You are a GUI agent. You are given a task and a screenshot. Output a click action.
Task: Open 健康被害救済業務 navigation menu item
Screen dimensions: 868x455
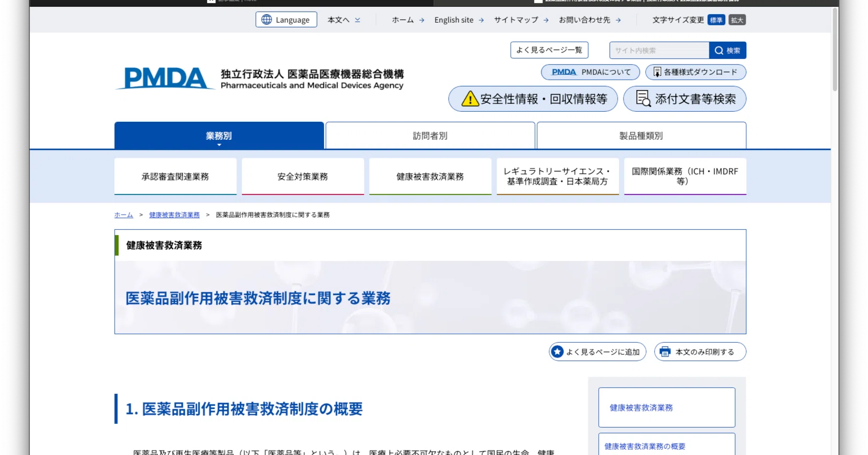(x=430, y=177)
